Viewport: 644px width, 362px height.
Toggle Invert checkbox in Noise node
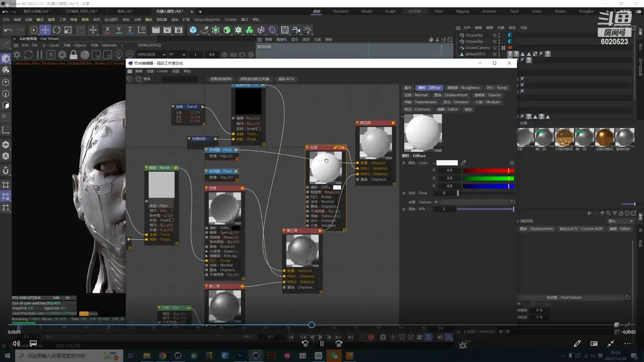(172, 220)
